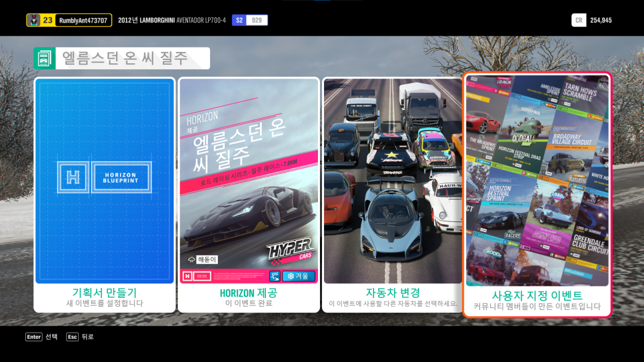Click the 커뮤니티 멤버들이 만든 이벤트입니다 description

[x=537, y=307]
